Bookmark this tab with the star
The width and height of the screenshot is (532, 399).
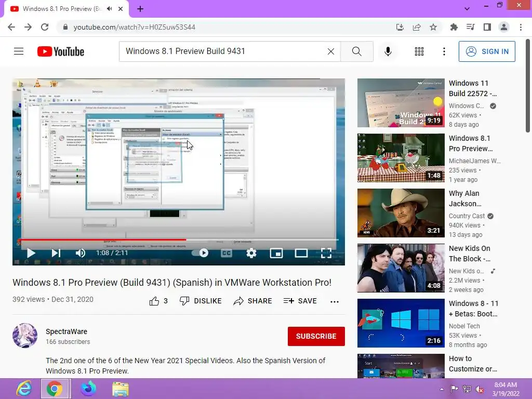(433, 27)
